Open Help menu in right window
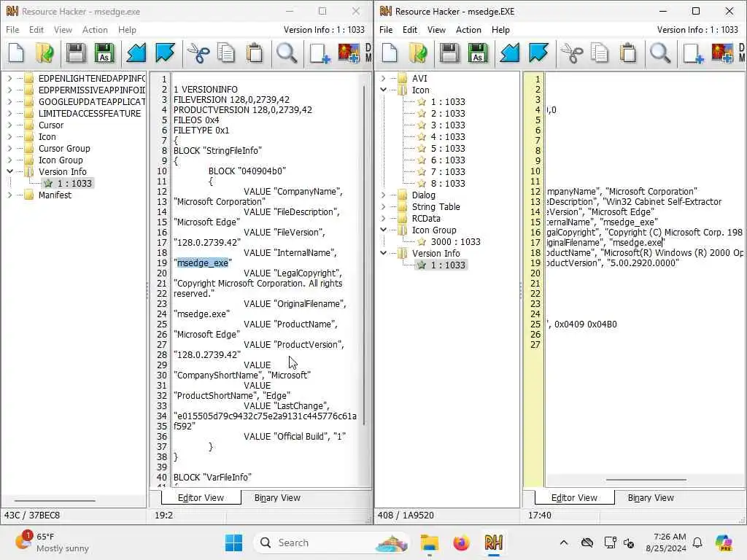The image size is (747, 560). click(x=500, y=29)
